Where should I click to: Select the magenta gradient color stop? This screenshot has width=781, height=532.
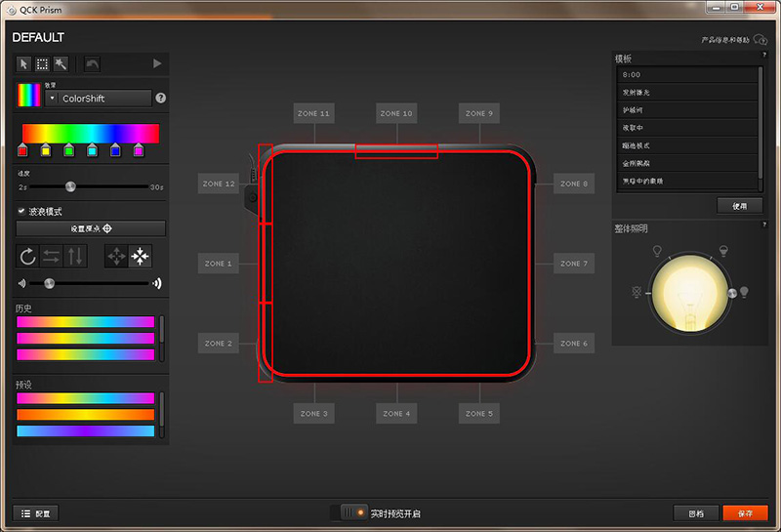(139, 149)
